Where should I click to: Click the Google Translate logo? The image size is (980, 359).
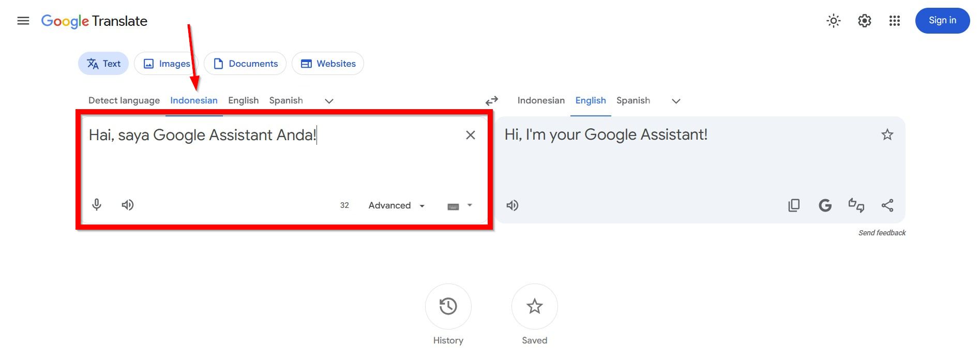(94, 21)
